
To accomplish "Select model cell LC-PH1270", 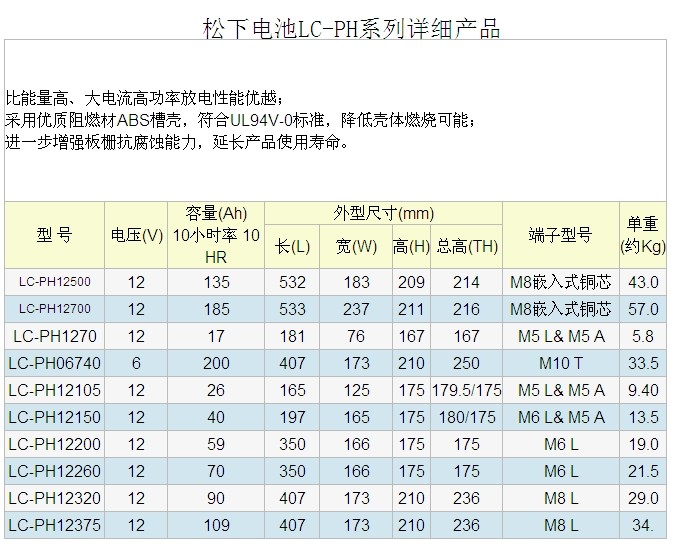I will pos(54,336).
